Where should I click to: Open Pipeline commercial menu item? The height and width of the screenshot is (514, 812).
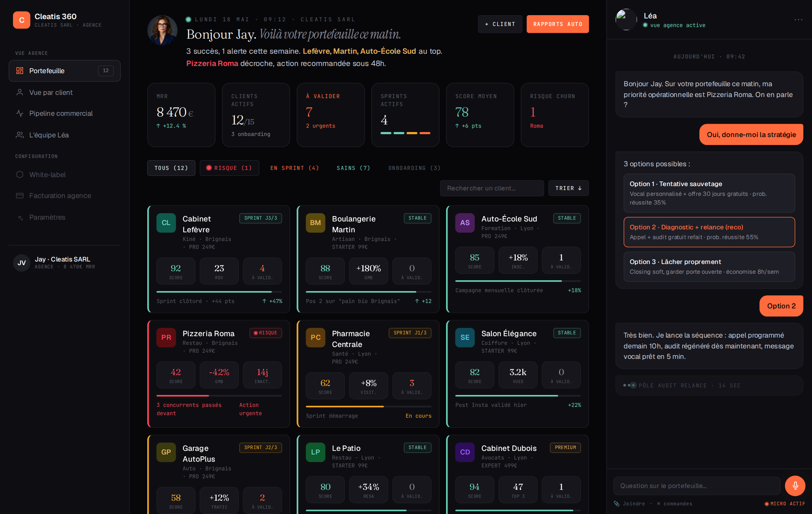65,113
